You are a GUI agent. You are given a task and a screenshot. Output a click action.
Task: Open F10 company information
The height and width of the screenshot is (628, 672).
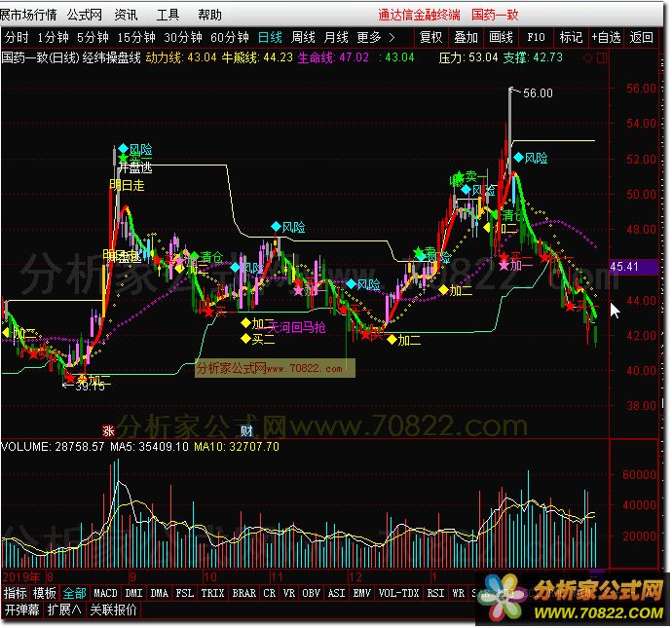click(x=537, y=38)
